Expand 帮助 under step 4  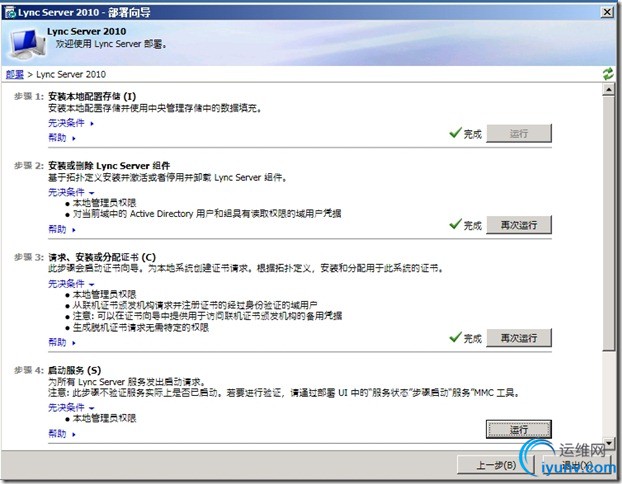click(x=61, y=434)
